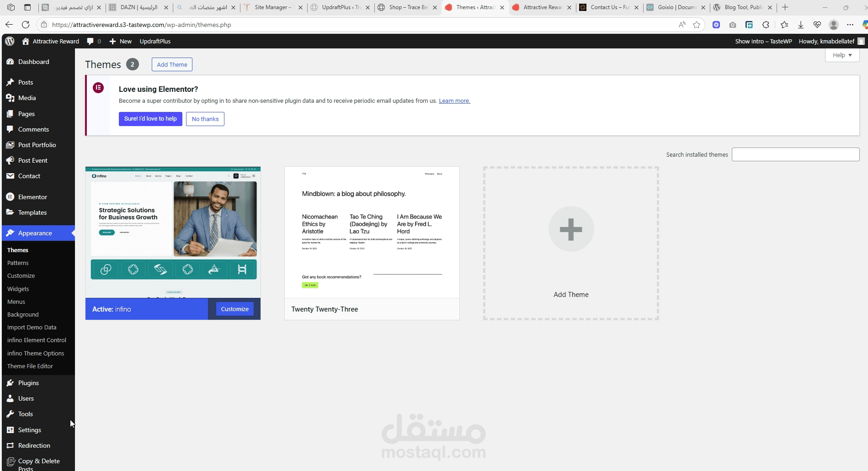The image size is (868, 471).
Task: Click the browser back arrow
Action: click(9, 25)
